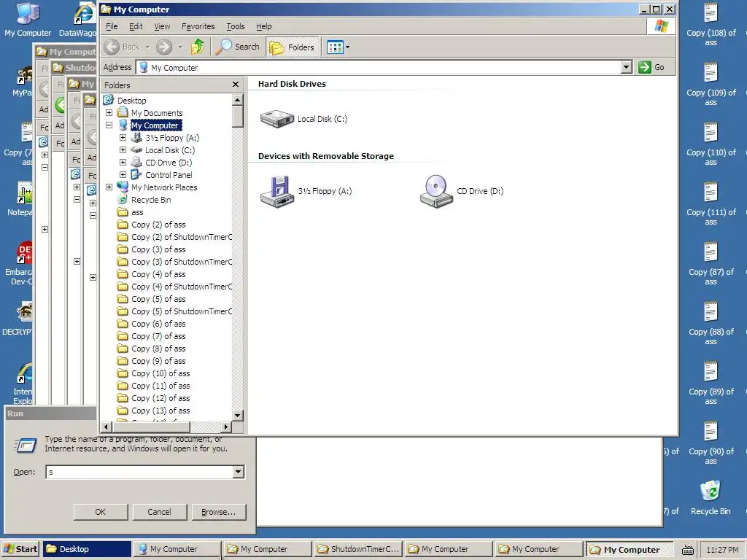Image resolution: width=747 pixels, height=560 pixels.
Task: Open the Favorites menu
Action: pyautogui.click(x=198, y=26)
